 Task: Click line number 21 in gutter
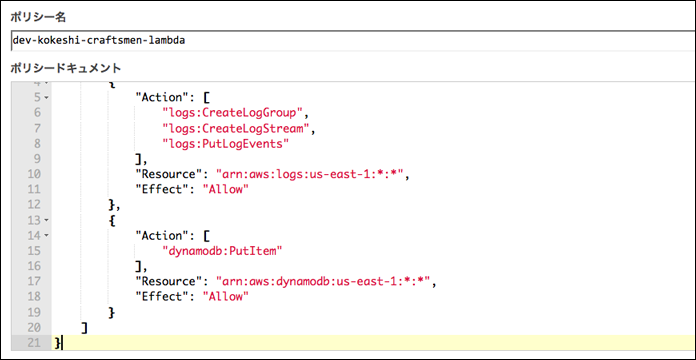pyautogui.click(x=33, y=343)
